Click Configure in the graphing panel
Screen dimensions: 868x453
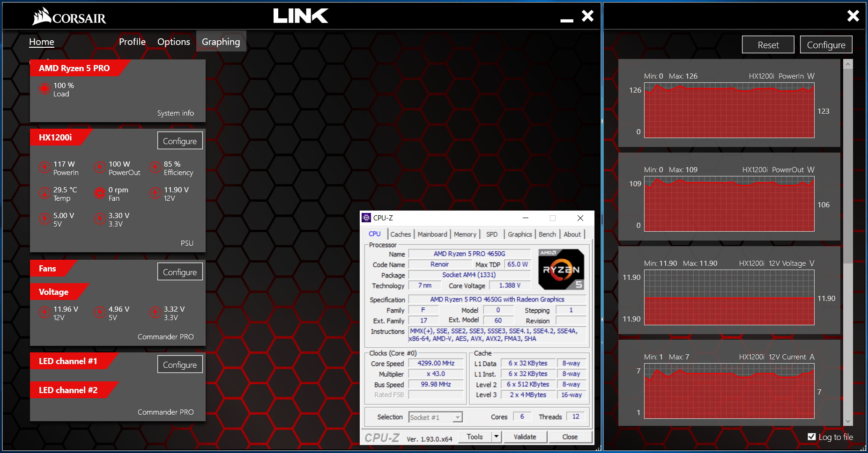pos(826,45)
